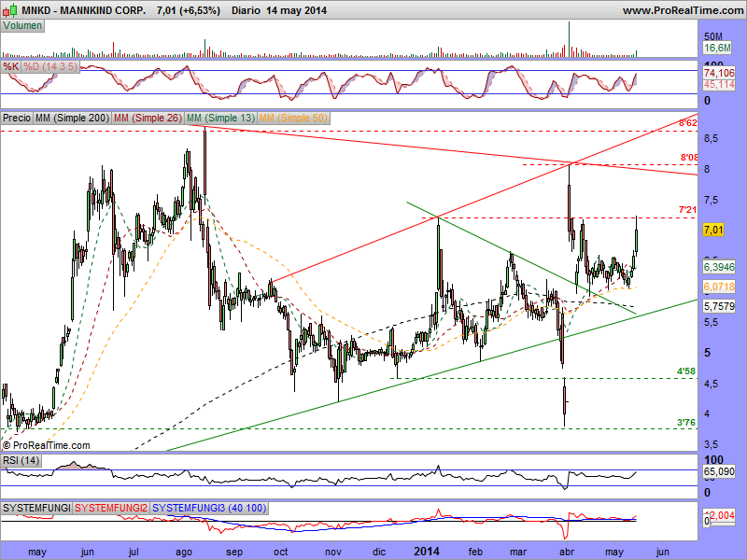Click the MNKD - MANNKIND CORP. title text
Screen dimensions: 747x560
point(84,10)
